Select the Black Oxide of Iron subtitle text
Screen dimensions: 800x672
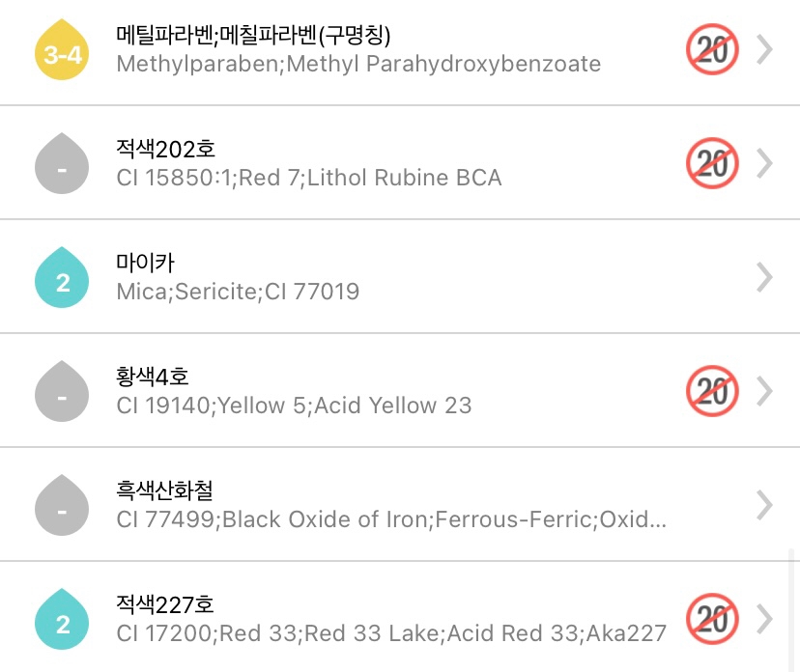[x=391, y=519]
